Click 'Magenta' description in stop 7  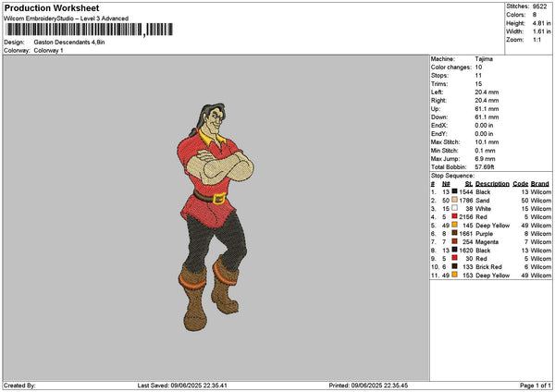click(x=487, y=242)
